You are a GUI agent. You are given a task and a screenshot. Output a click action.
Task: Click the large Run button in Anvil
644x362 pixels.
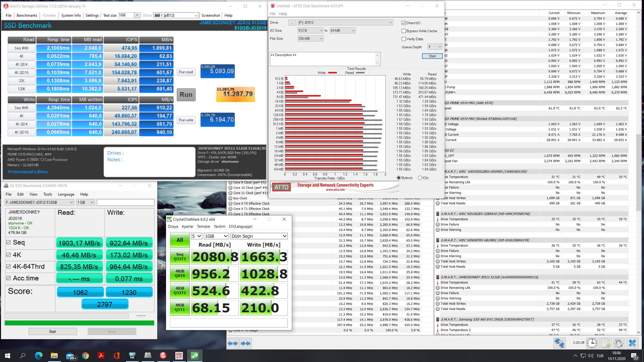pos(186,95)
